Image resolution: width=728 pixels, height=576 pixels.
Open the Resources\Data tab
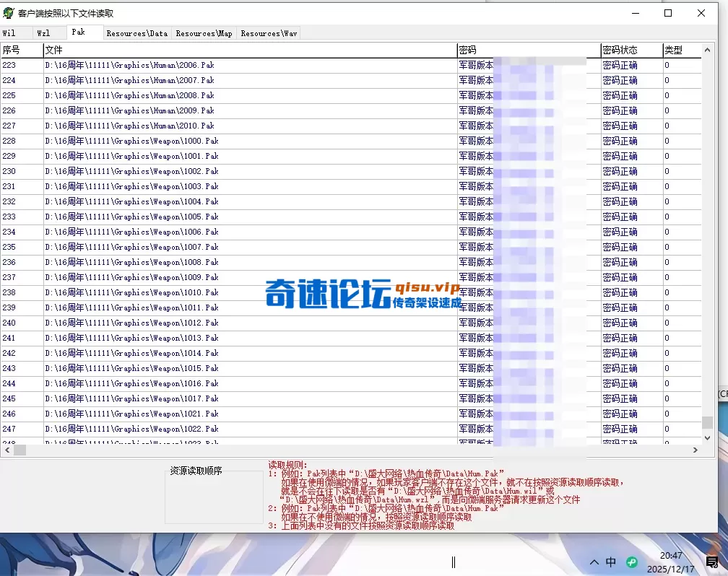[136, 32]
